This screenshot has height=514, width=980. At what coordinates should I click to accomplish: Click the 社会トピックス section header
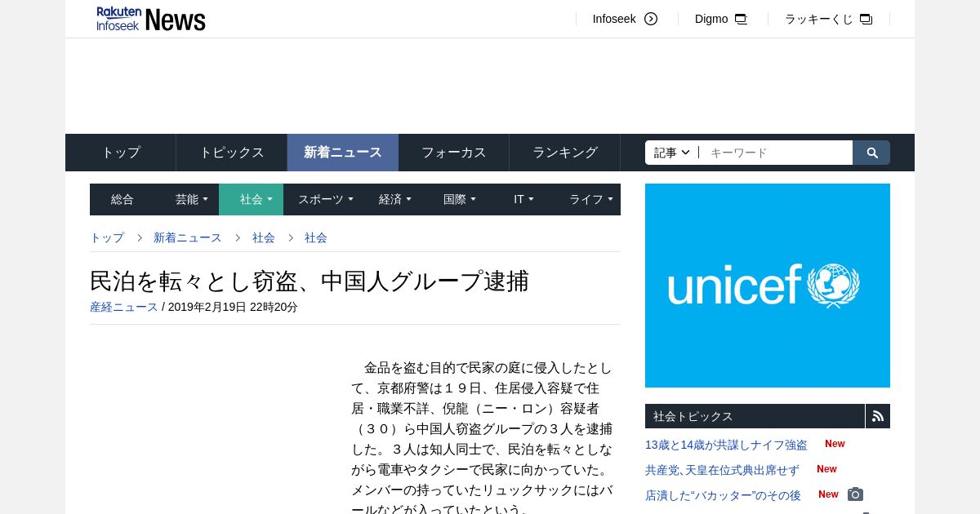pos(755,416)
